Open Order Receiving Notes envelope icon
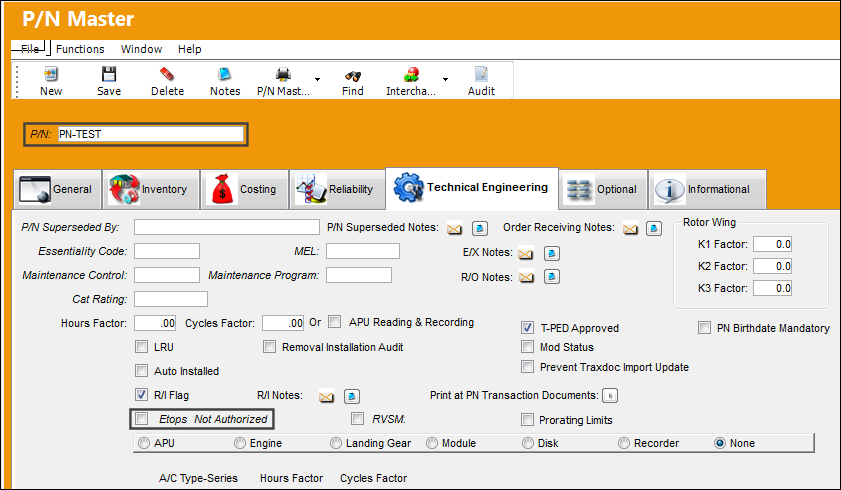 coord(630,229)
